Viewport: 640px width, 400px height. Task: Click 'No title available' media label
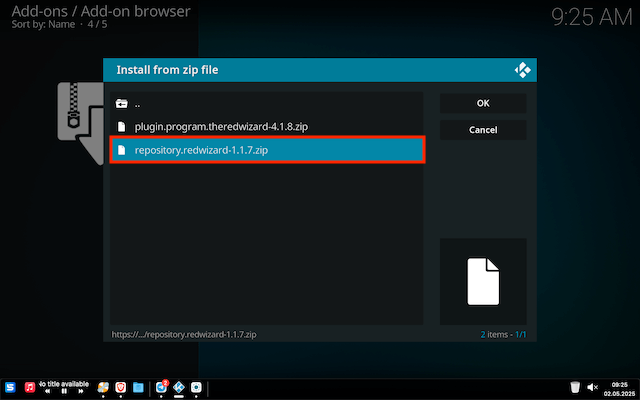click(x=64, y=384)
